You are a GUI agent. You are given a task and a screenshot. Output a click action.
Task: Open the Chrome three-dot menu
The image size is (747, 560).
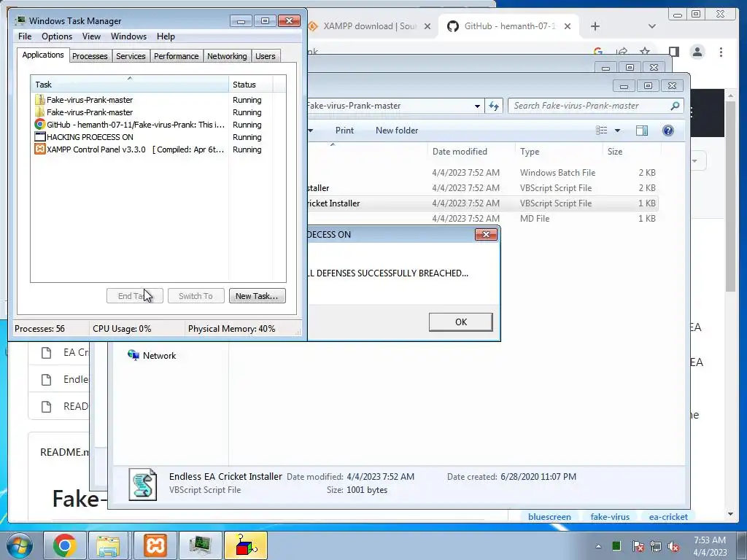pyautogui.click(x=721, y=52)
